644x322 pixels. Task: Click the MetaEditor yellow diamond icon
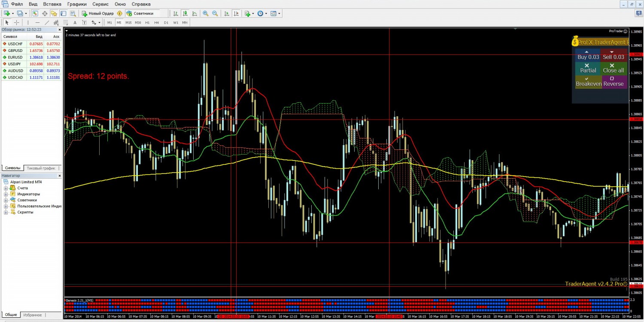coord(119,13)
